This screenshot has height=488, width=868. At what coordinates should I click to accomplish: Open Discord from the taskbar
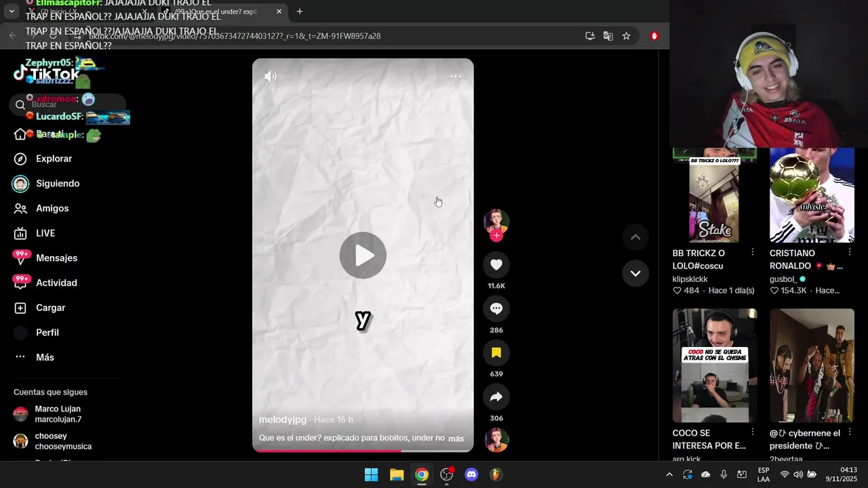pyautogui.click(x=471, y=474)
